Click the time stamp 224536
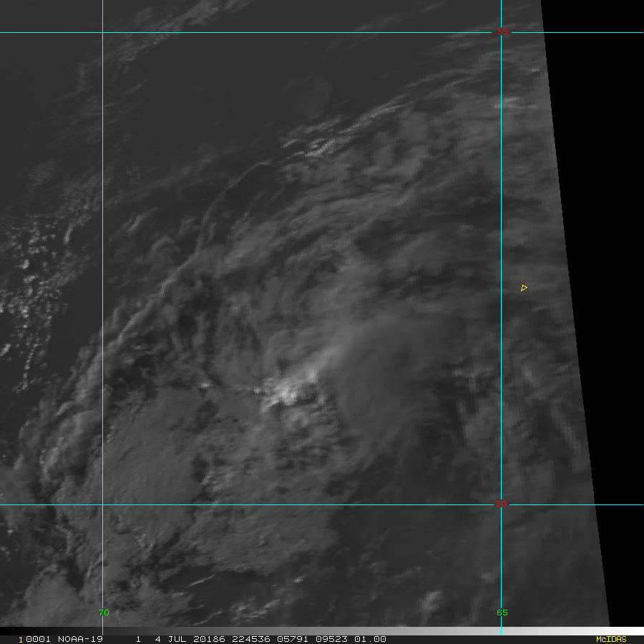 [251, 639]
